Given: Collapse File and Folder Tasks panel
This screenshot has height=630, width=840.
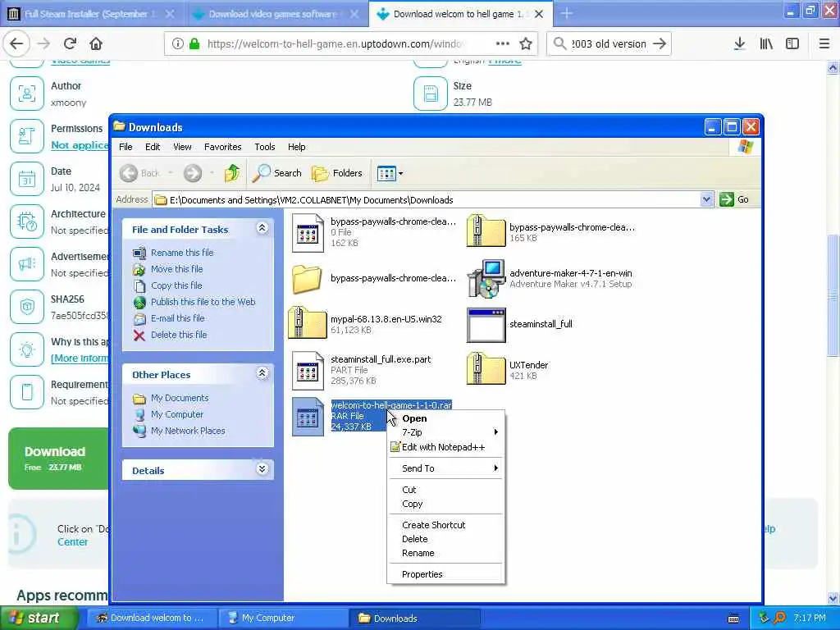Looking at the screenshot, I should (x=262, y=228).
